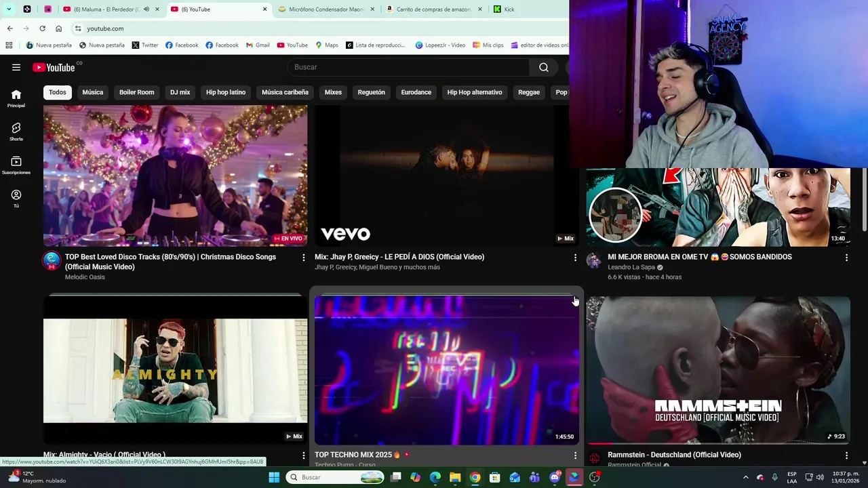Open the Rammstein Official channel avatar
Viewport: 868px width, 488px height.
(594, 458)
